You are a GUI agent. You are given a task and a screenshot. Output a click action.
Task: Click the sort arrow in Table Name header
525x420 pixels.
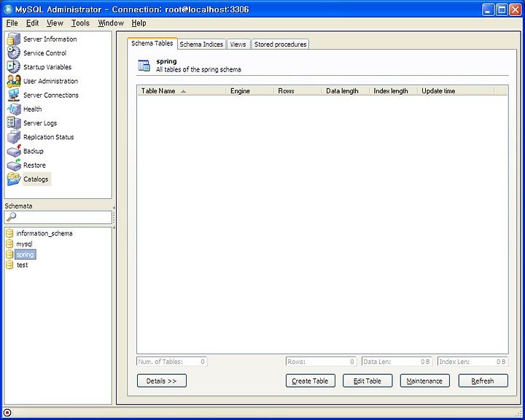click(183, 91)
